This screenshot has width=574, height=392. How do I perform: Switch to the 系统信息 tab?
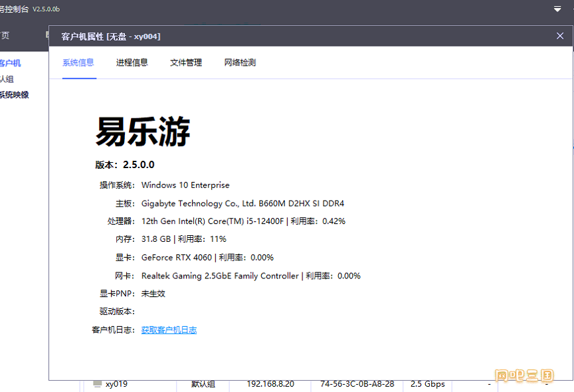click(78, 62)
